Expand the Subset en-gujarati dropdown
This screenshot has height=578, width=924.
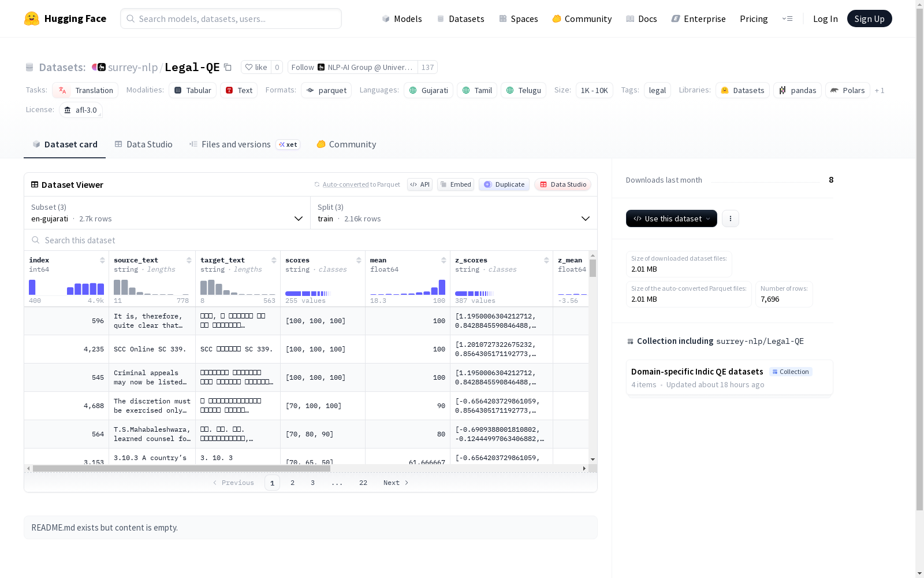coord(167,213)
